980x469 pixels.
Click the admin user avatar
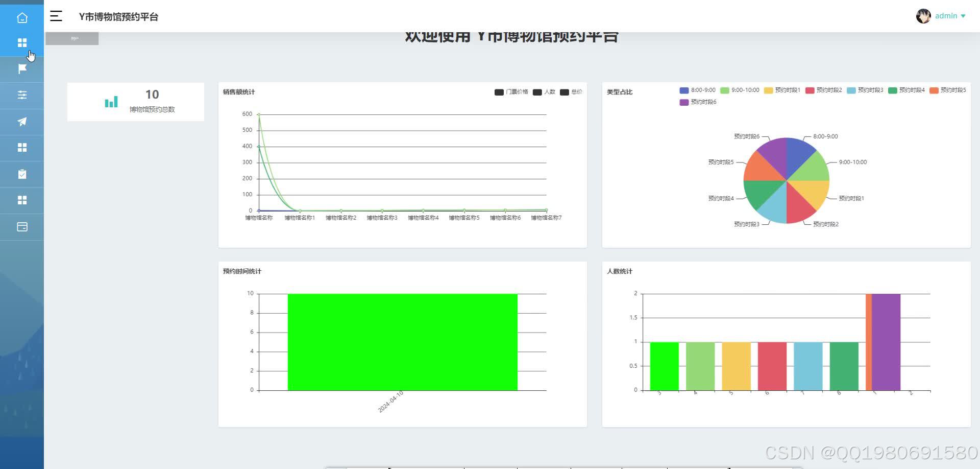point(923,16)
